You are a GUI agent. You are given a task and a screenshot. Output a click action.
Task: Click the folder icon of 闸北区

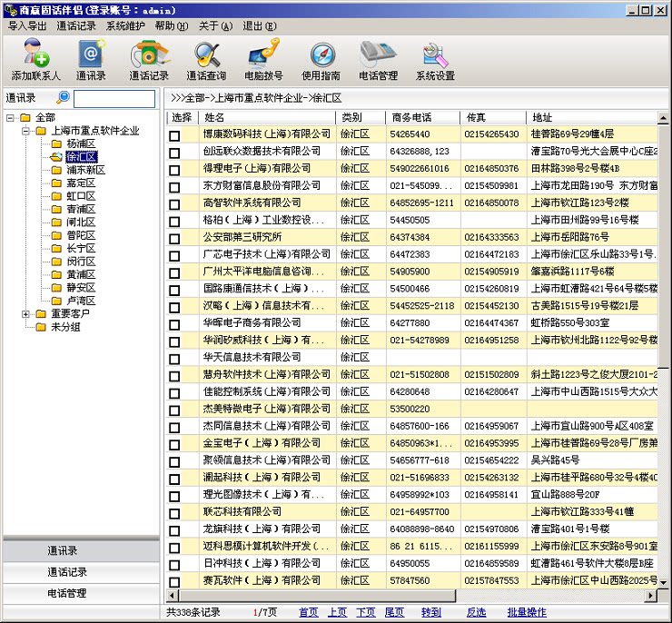pos(56,222)
